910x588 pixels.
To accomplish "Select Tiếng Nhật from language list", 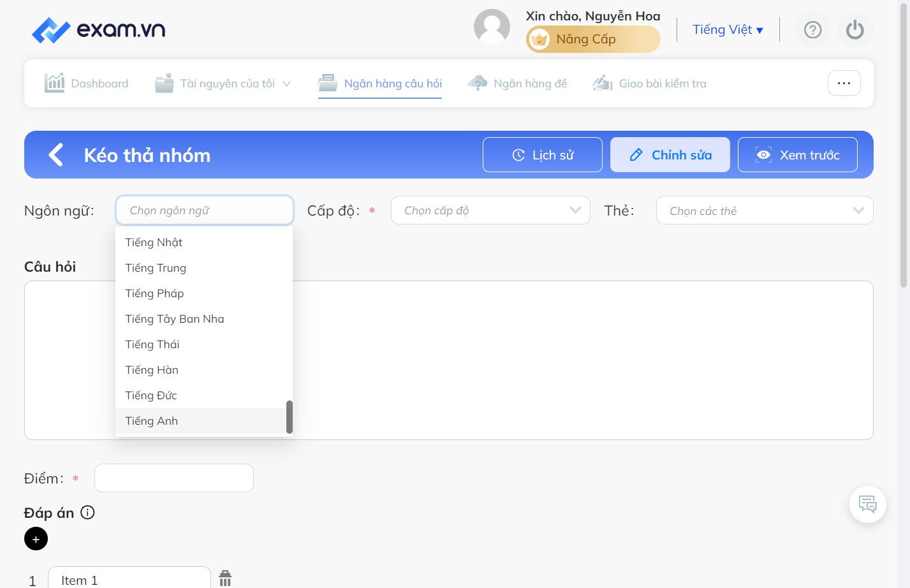I will (x=204, y=242).
